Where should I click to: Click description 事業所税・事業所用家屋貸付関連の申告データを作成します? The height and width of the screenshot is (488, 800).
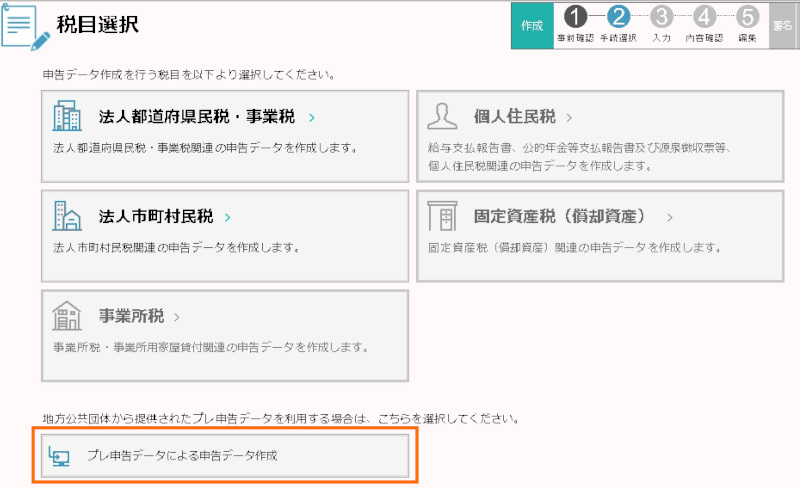(211, 347)
